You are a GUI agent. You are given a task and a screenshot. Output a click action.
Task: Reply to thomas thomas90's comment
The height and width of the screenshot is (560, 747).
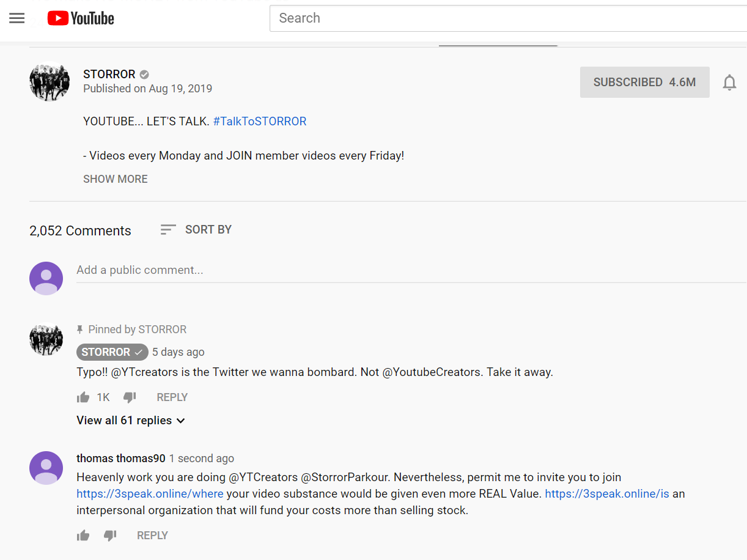coord(152,536)
